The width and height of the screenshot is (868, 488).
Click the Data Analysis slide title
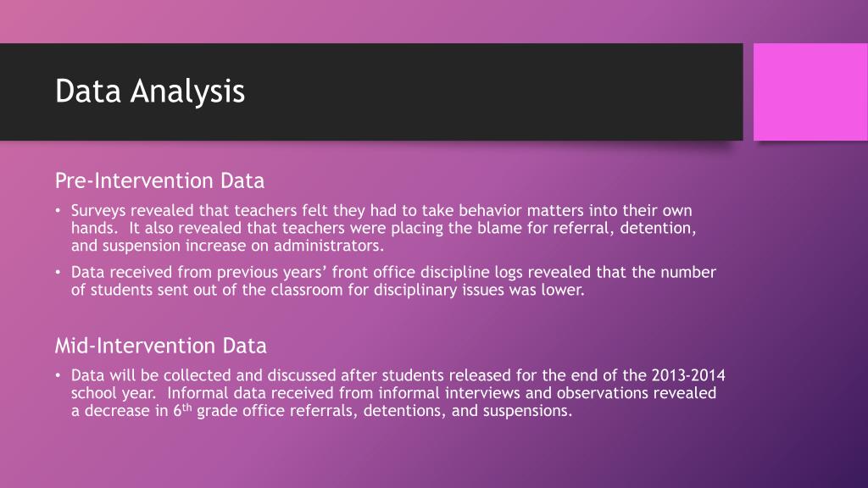coord(149,91)
